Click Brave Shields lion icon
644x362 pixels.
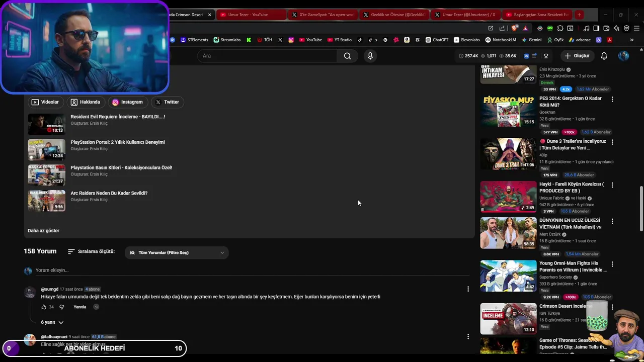pyautogui.click(x=515, y=28)
